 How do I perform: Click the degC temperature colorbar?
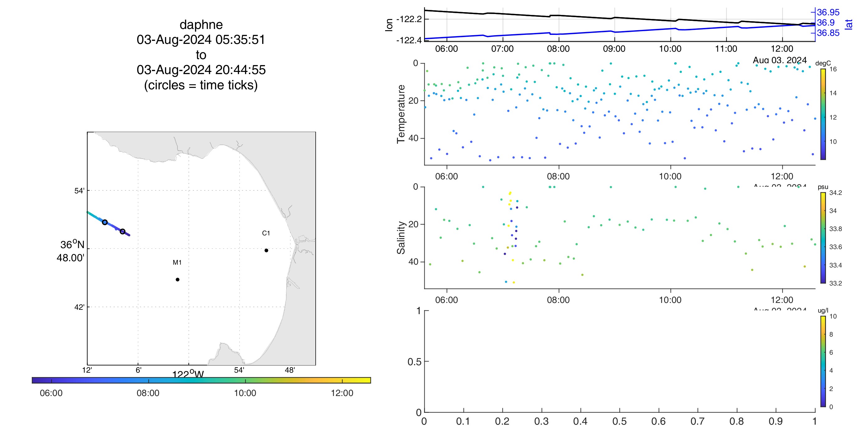823,114
